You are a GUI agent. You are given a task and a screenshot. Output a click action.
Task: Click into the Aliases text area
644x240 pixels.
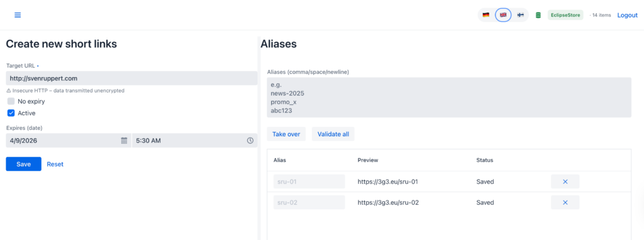[449, 97]
